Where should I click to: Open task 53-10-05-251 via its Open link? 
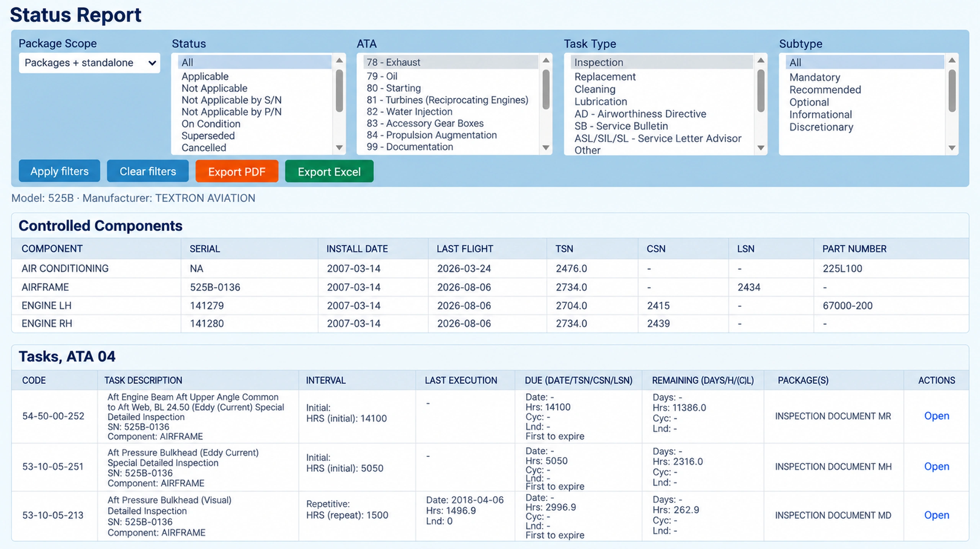pyautogui.click(x=936, y=466)
